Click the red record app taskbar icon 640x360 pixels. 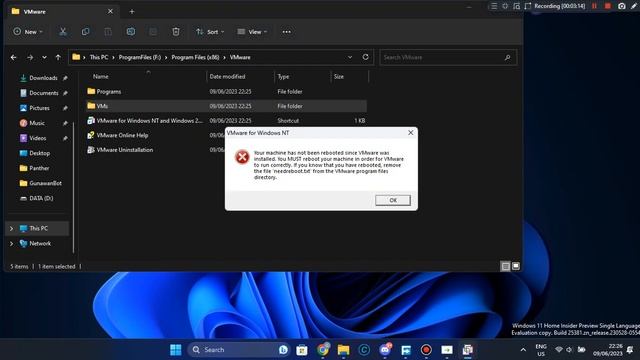(426, 350)
